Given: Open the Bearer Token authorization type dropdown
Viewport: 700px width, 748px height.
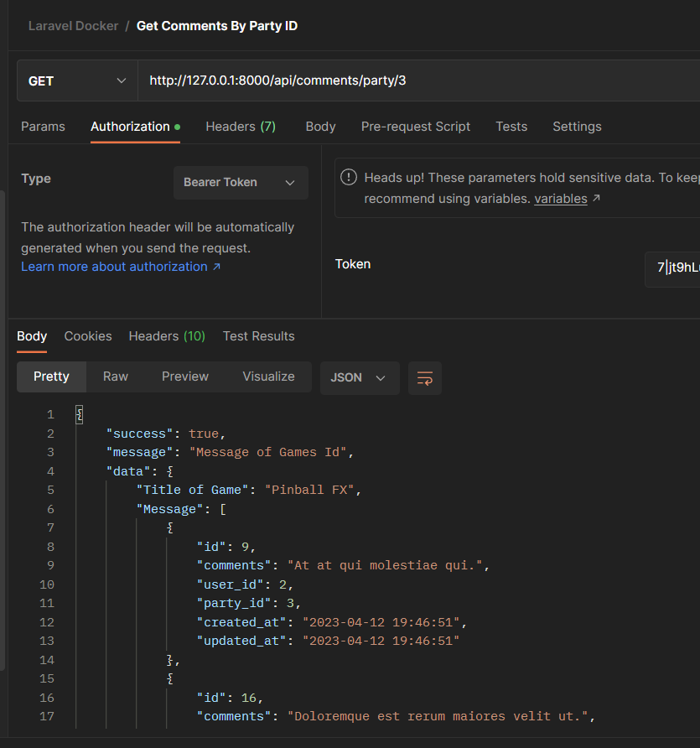Looking at the screenshot, I should (x=241, y=182).
